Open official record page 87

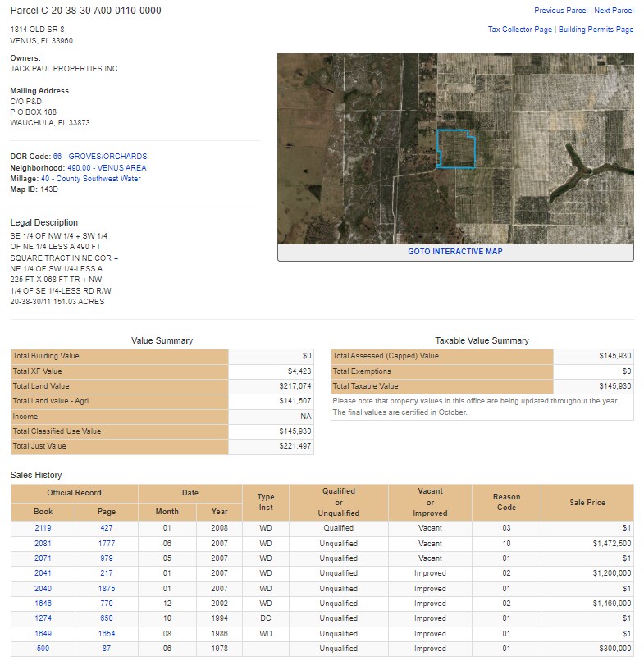point(107,649)
